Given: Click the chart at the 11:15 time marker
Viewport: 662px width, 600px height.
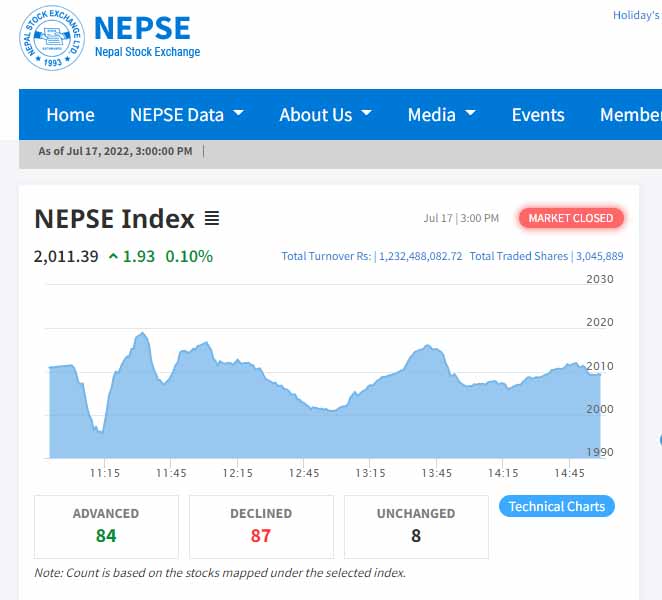Looking at the screenshot, I should click(105, 420).
